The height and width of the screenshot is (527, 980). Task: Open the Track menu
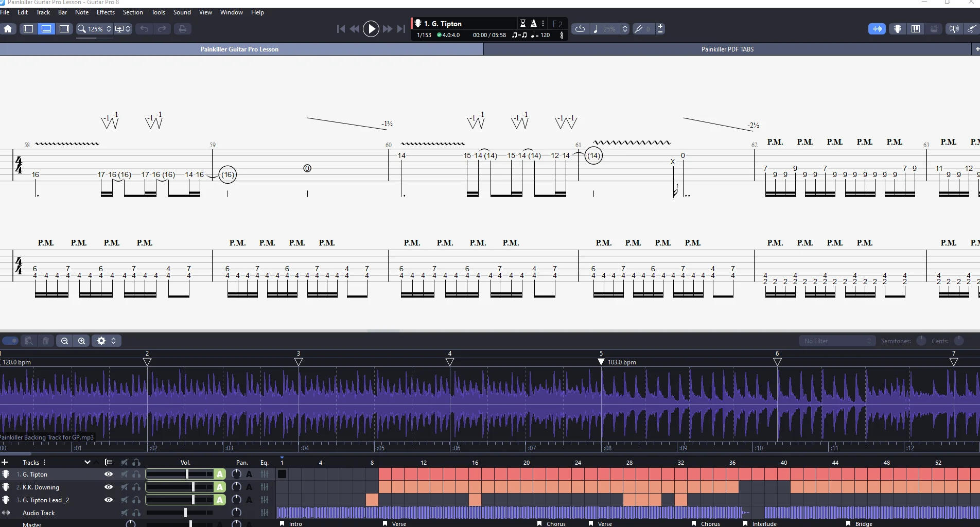(43, 12)
